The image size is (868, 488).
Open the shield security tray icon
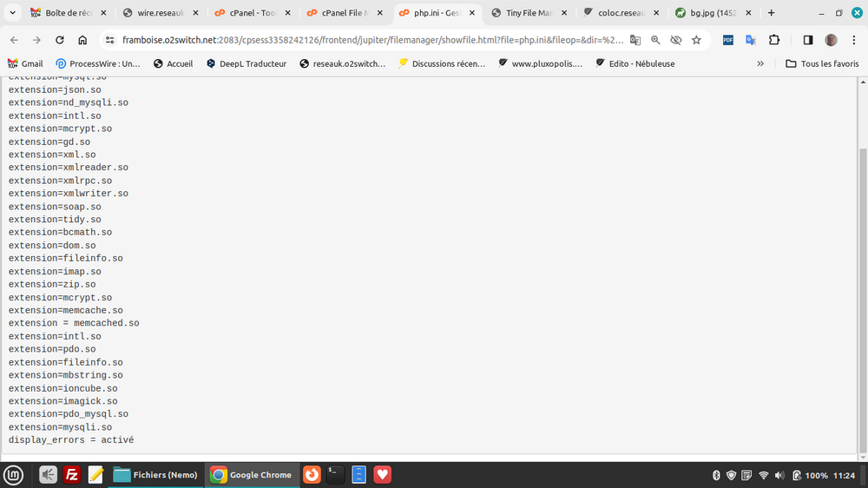click(731, 475)
